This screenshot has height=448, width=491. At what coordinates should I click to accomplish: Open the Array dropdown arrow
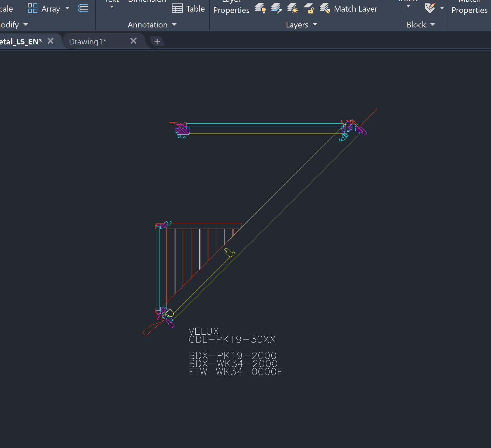[67, 8]
